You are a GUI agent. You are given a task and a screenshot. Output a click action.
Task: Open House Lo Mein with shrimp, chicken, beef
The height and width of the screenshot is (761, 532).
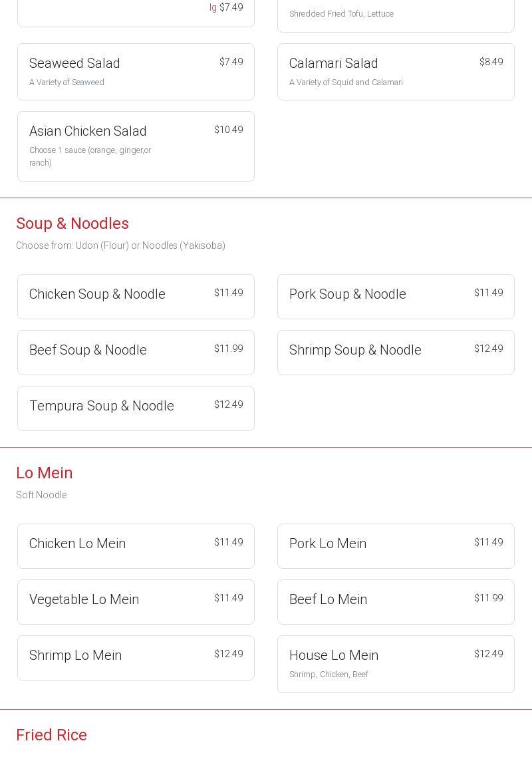pyautogui.click(x=396, y=664)
